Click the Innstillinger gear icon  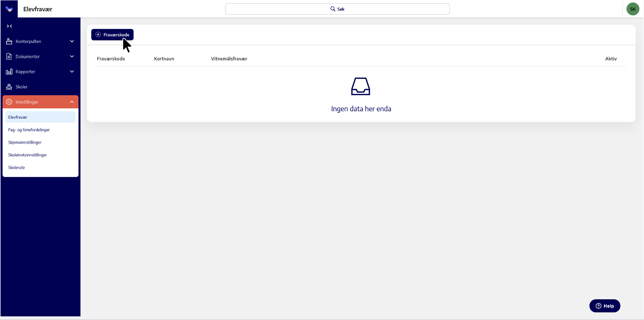tap(9, 102)
